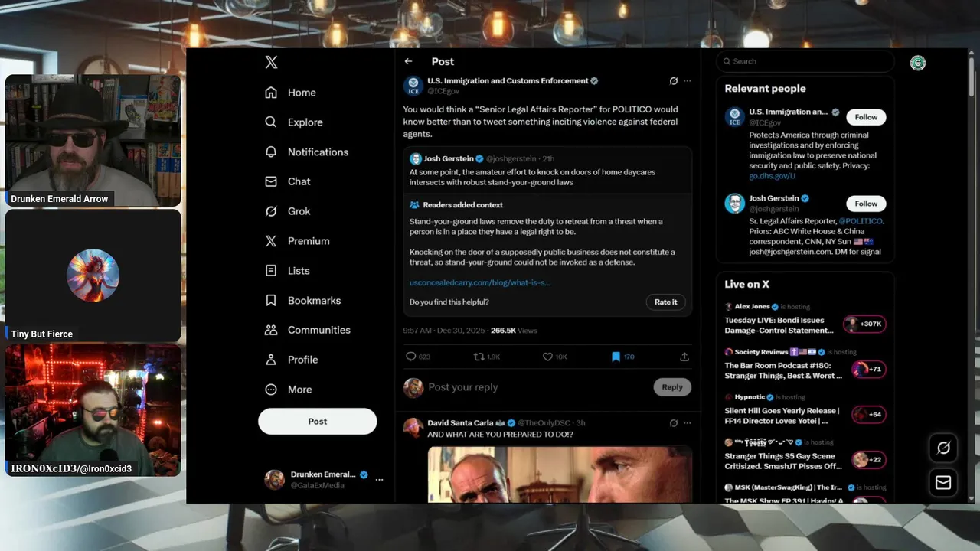Screen dimensions: 980x551
Task: Click Josh Gerstein avatar in Relevant people
Action: point(735,204)
